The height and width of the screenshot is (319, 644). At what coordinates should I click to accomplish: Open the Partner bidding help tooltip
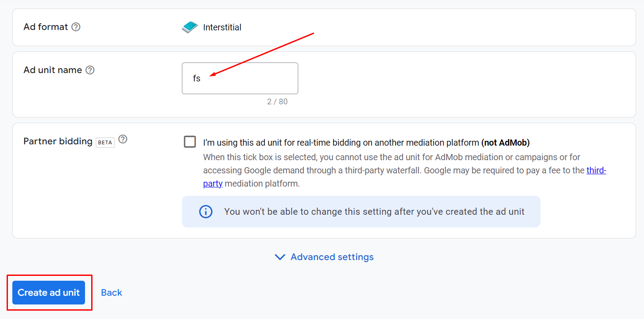point(123,139)
